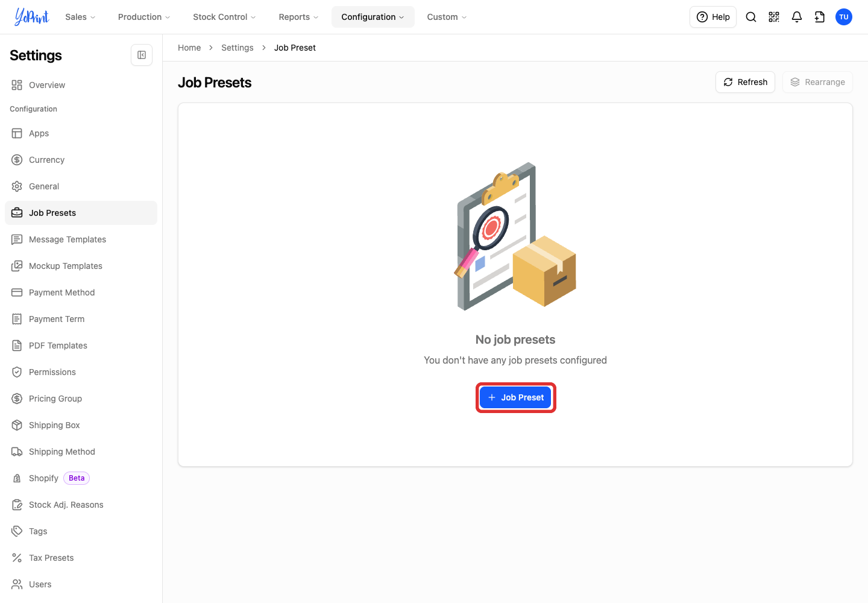The image size is (868, 603).
Task: Open the global search icon
Action: [751, 17]
